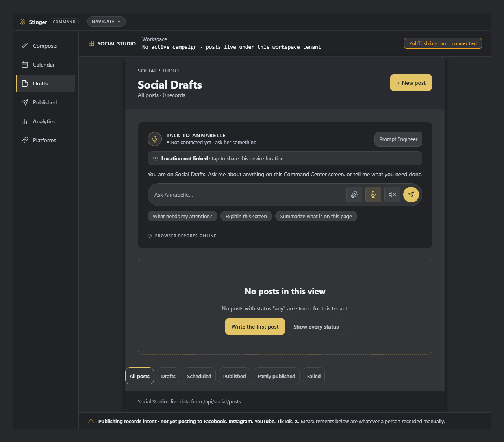Click the refresh icon beside Browser Reports Online
504x442 pixels.
pyautogui.click(x=150, y=236)
